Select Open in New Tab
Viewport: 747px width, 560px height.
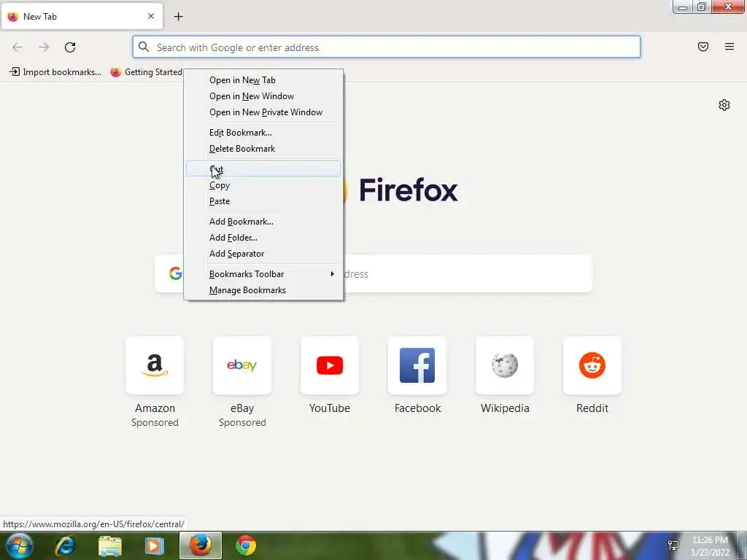click(x=263, y=80)
